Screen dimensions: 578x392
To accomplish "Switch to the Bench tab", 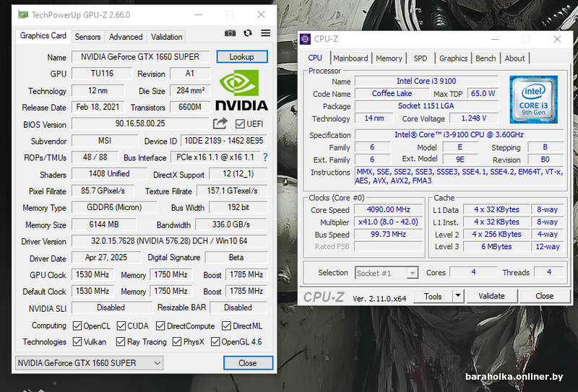I will (x=486, y=58).
